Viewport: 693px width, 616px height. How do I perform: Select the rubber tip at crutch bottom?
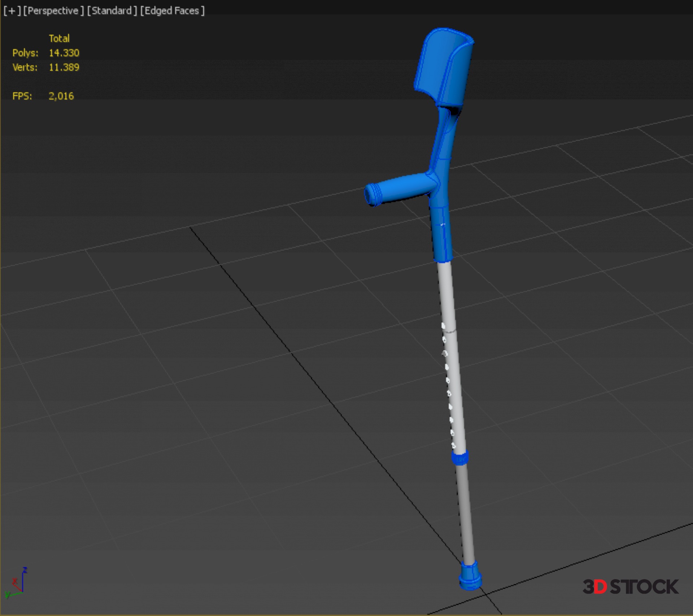(470, 576)
